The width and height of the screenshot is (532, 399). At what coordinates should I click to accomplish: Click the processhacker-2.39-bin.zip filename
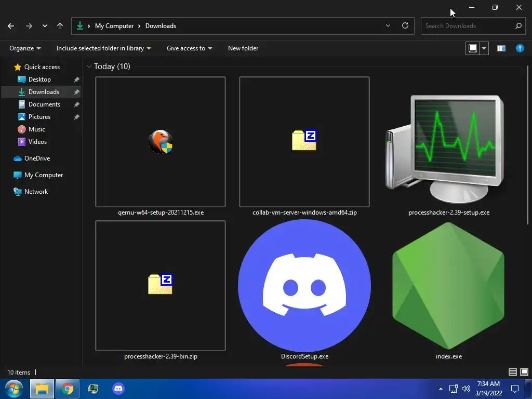pos(161,356)
